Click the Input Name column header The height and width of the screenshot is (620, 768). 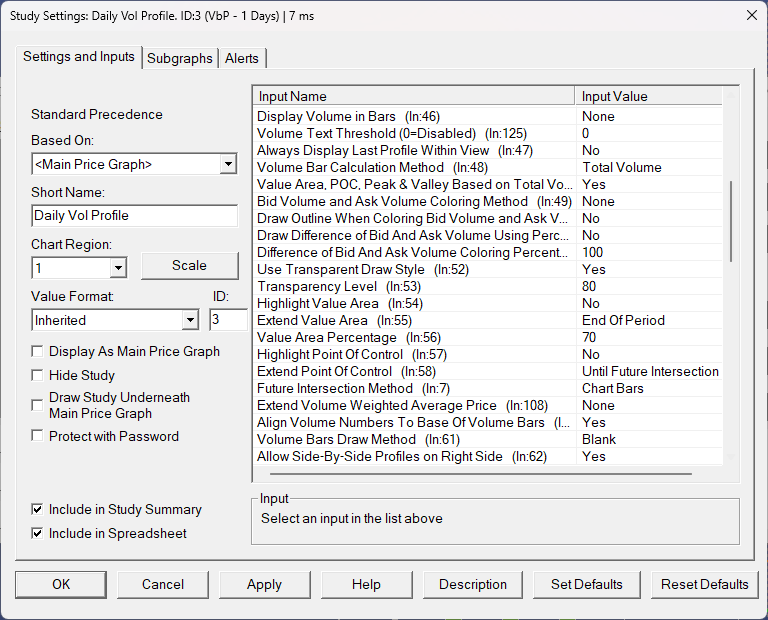tap(414, 96)
